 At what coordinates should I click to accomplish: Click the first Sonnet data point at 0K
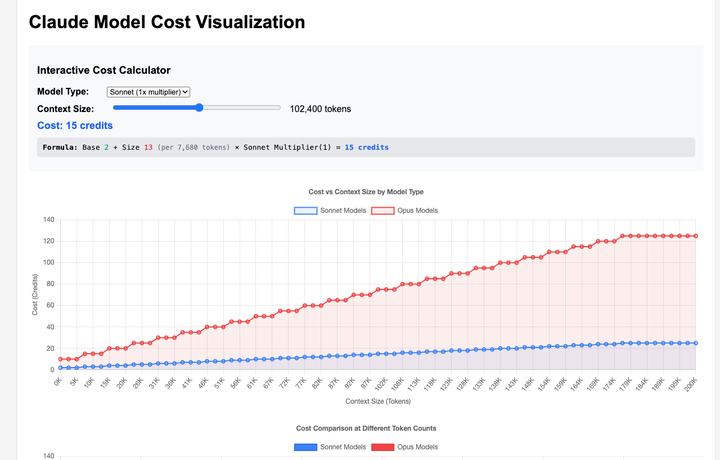coord(60,368)
